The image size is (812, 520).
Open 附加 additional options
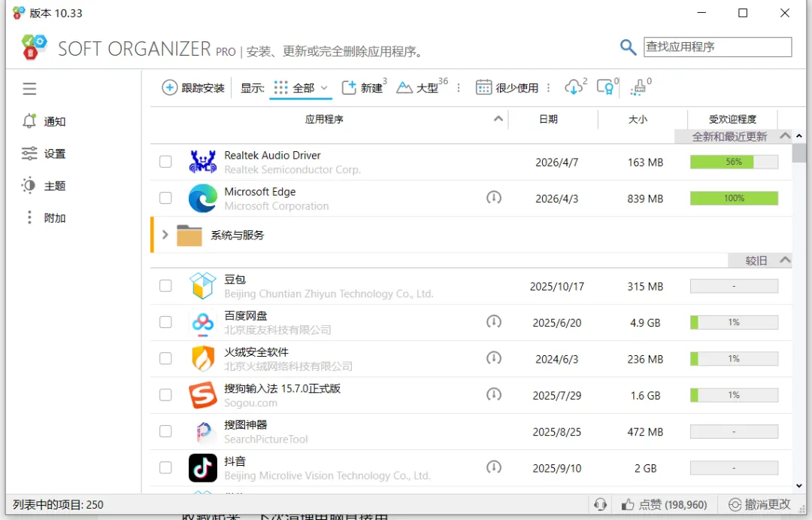[44, 217]
